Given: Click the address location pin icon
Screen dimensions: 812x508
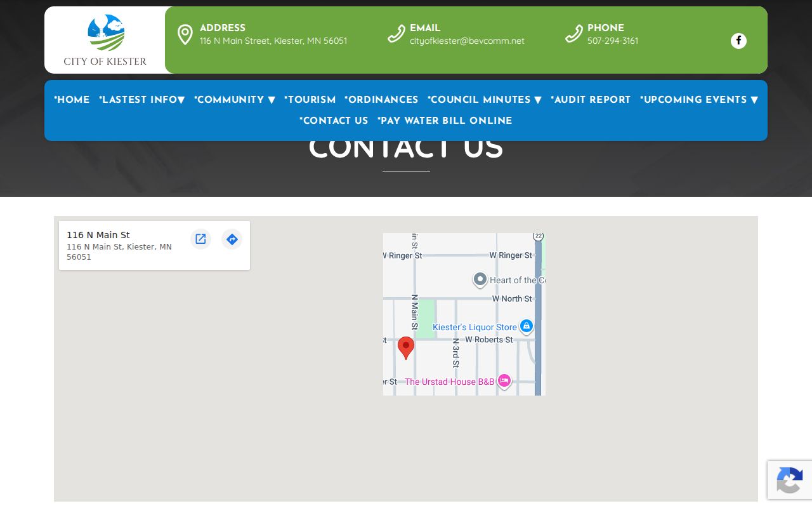Looking at the screenshot, I should click(185, 35).
